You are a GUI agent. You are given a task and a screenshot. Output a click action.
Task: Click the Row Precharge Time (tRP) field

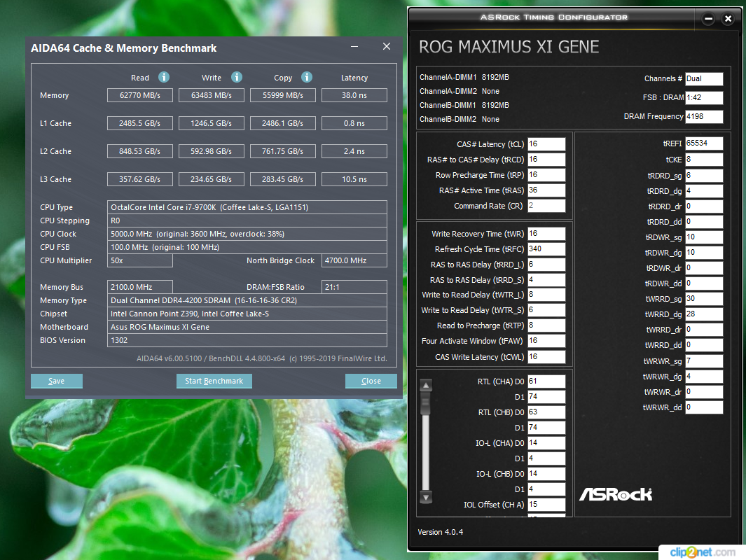(546, 175)
